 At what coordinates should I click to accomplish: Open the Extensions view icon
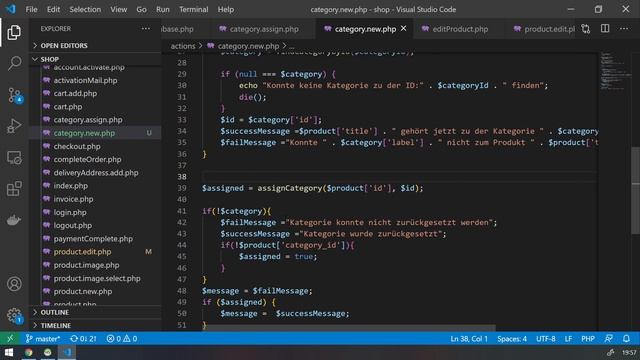tap(14, 189)
